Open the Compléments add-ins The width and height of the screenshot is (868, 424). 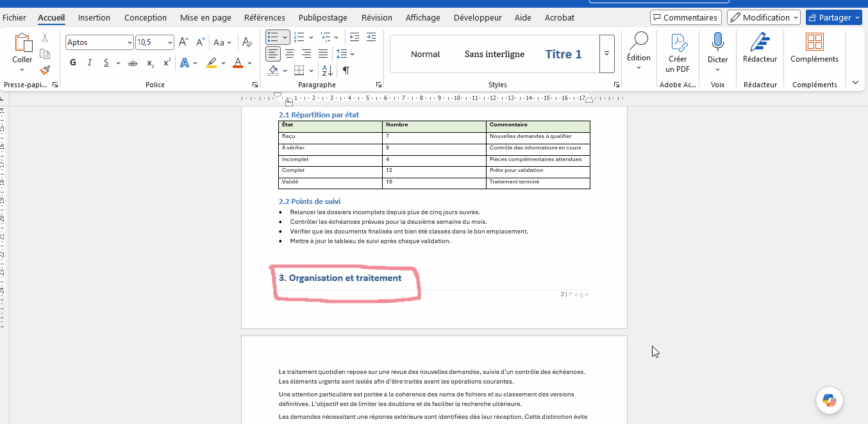pos(814,48)
